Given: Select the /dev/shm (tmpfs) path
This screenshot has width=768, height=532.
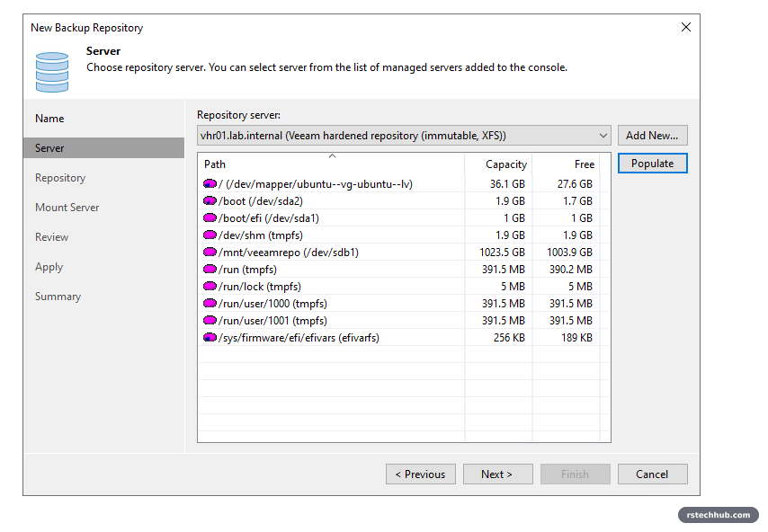Looking at the screenshot, I should click(261, 235).
